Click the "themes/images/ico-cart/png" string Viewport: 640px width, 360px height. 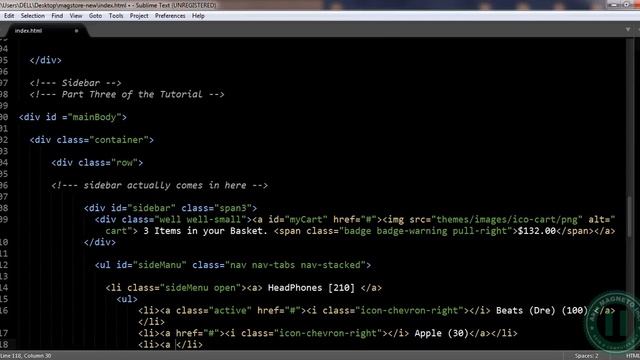[507, 220]
